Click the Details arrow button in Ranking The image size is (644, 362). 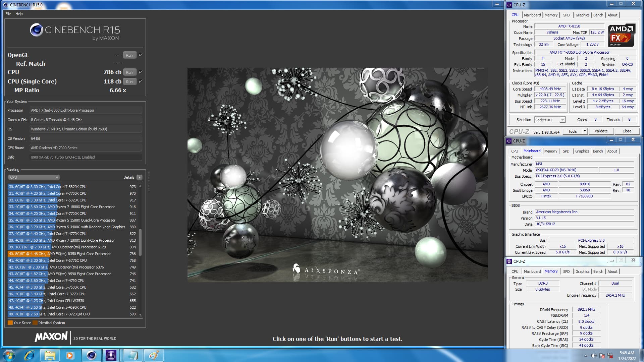[140, 177]
